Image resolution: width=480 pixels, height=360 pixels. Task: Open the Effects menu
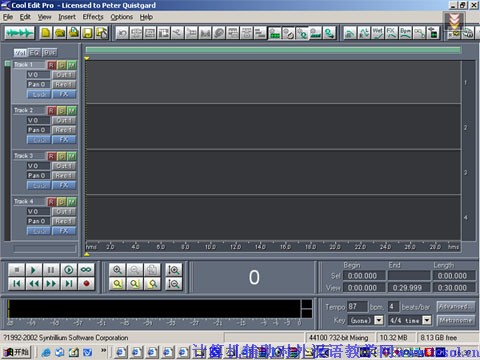tap(93, 17)
